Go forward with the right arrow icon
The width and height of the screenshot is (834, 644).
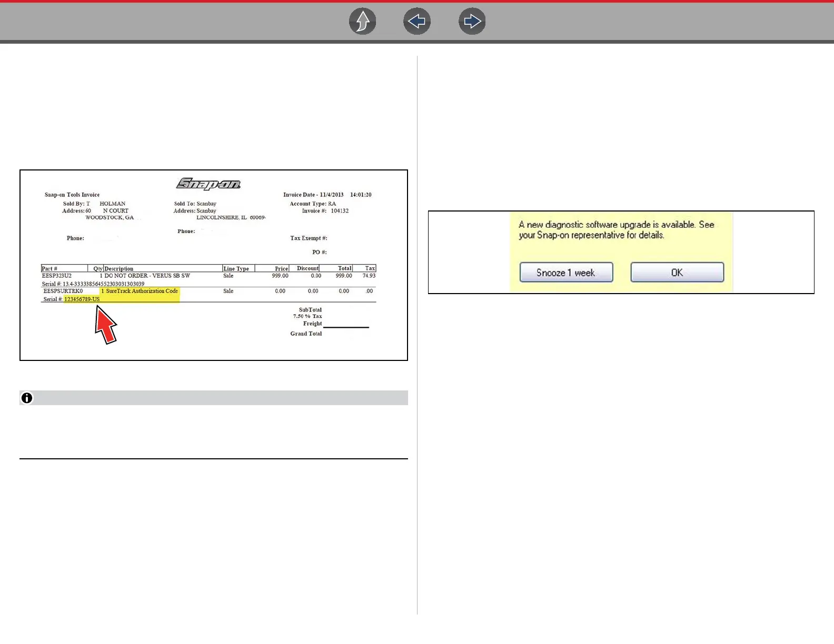click(472, 22)
